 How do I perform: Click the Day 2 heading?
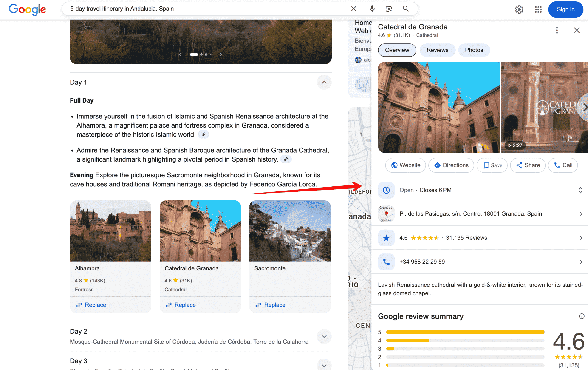point(78,331)
